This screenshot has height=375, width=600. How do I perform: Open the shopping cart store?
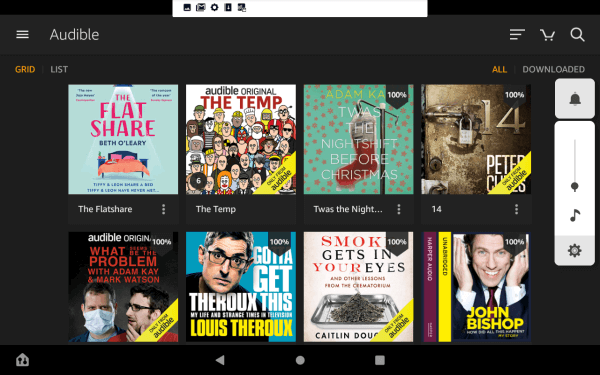pos(548,35)
